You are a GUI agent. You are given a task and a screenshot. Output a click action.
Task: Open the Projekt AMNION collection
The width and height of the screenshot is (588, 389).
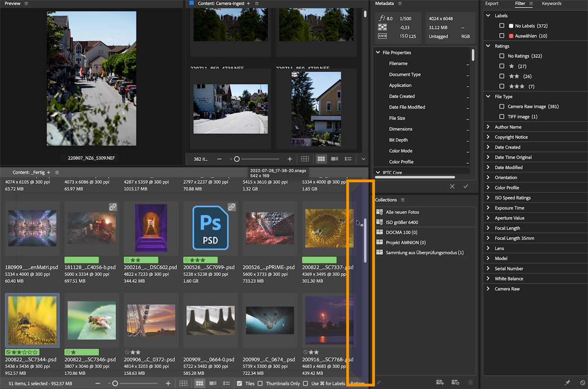(406, 243)
